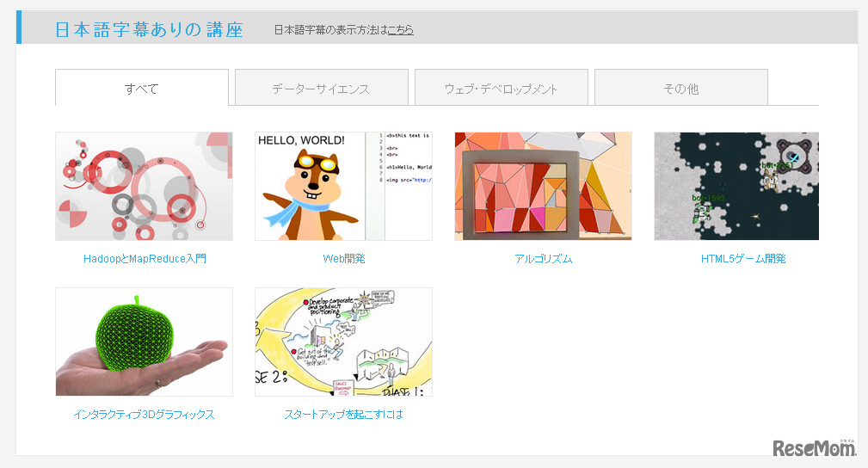Open the HadoopとMapReduce入門 course link
The width and height of the screenshot is (868, 468).
145,259
